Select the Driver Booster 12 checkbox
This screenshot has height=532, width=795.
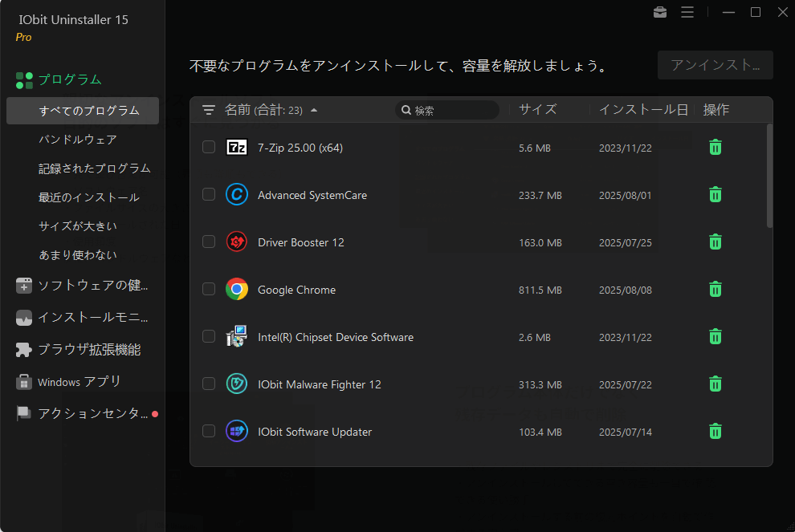tap(208, 242)
